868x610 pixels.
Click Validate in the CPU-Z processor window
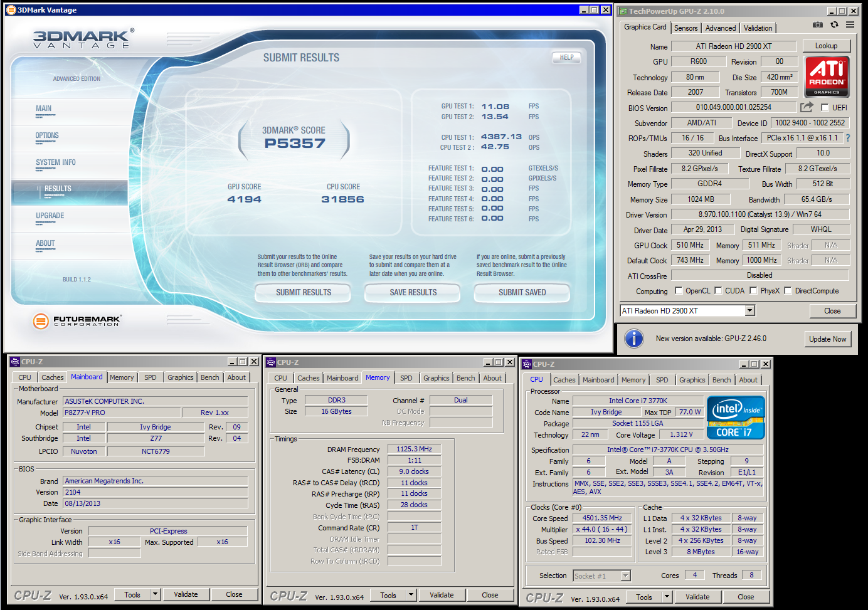pyautogui.click(x=697, y=597)
